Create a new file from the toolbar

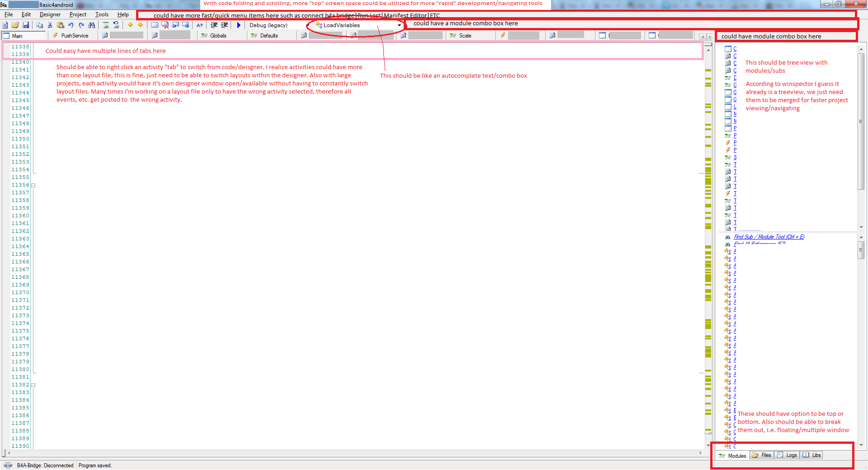coord(5,25)
